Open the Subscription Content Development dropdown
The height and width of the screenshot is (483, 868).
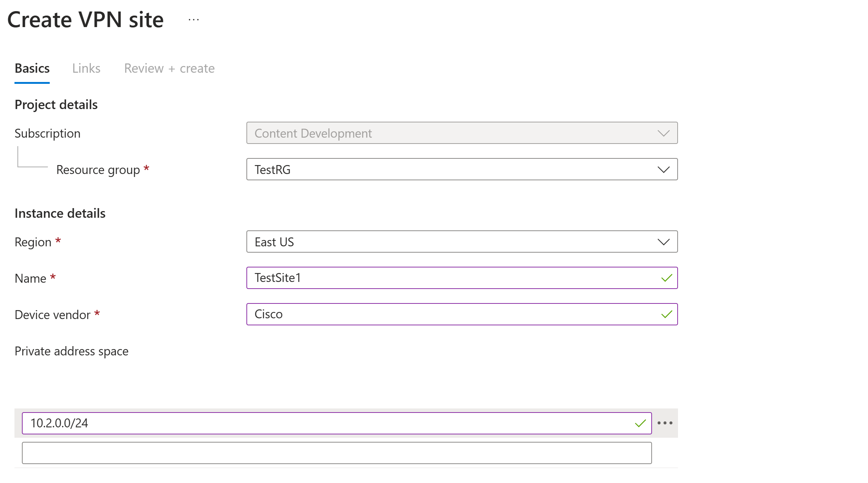point(445,133)
